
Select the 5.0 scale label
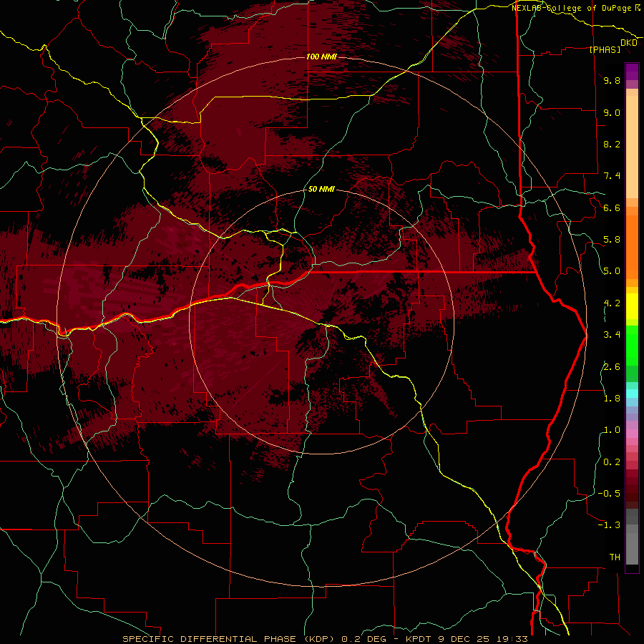[612, 271]
